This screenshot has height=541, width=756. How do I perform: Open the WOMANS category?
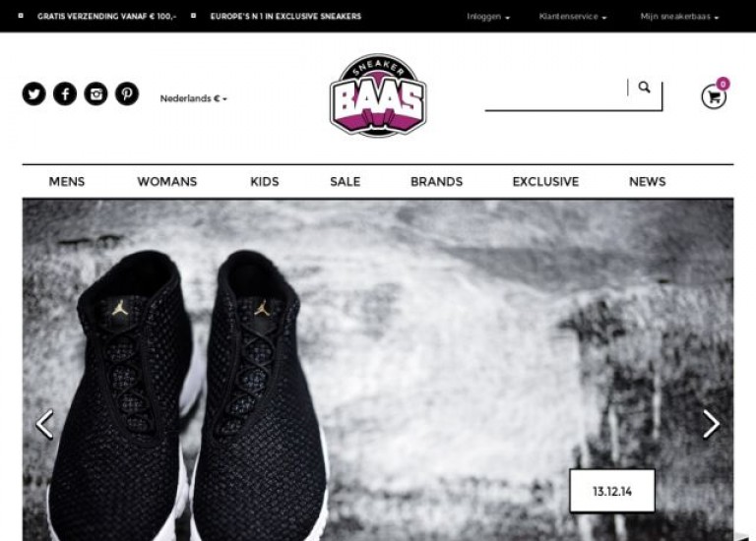166,182
